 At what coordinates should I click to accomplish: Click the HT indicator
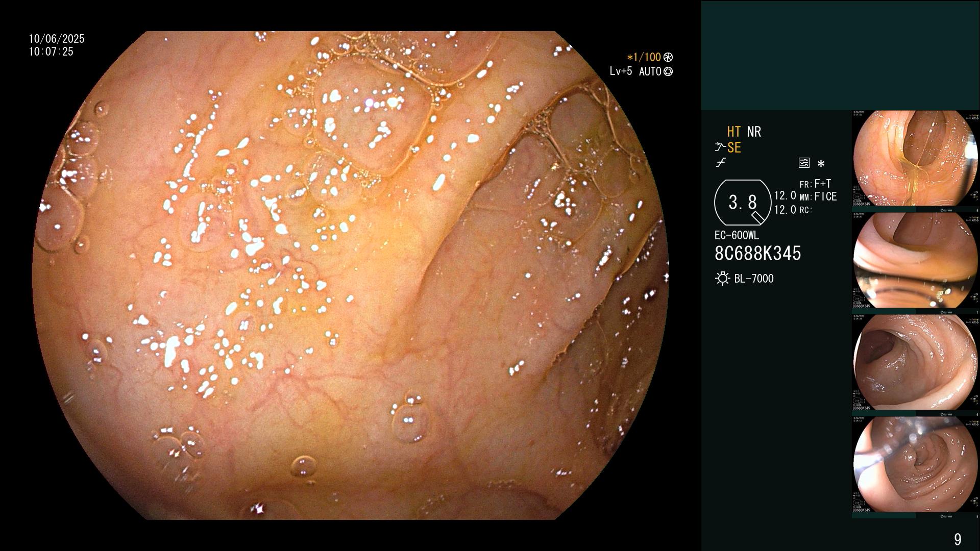734,132
